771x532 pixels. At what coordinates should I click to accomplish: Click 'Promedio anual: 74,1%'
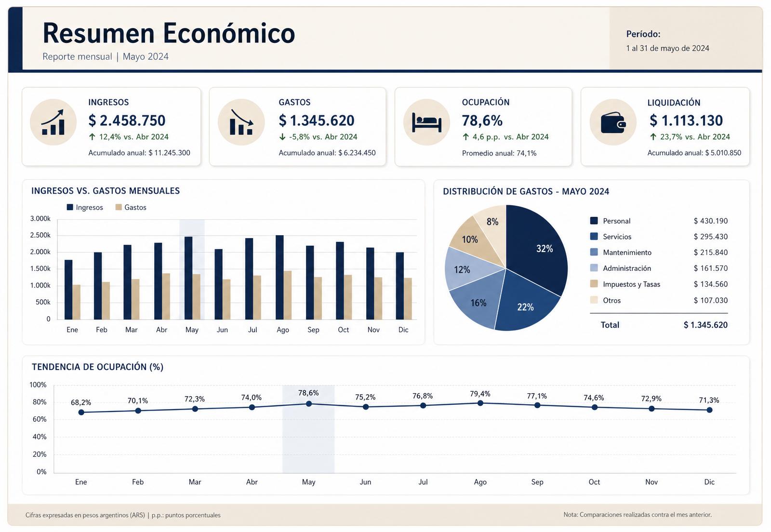[499, 153]
